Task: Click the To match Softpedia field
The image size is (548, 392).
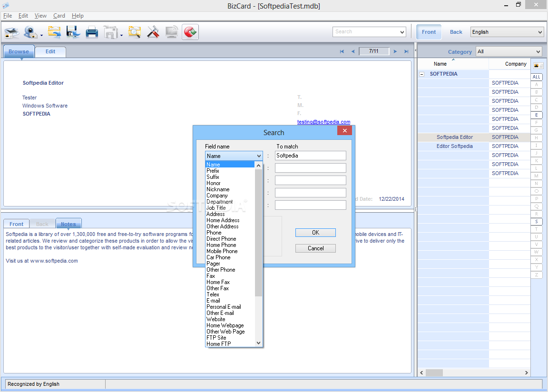Action: (310, 156)
